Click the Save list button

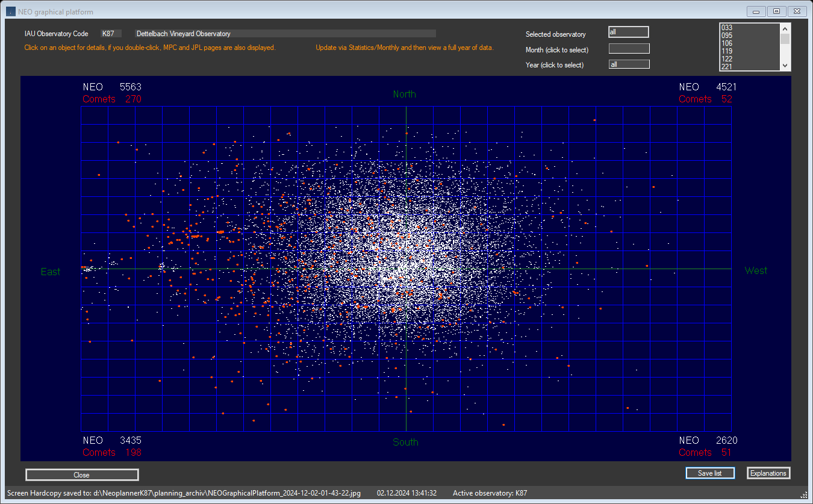pos(710,473)
